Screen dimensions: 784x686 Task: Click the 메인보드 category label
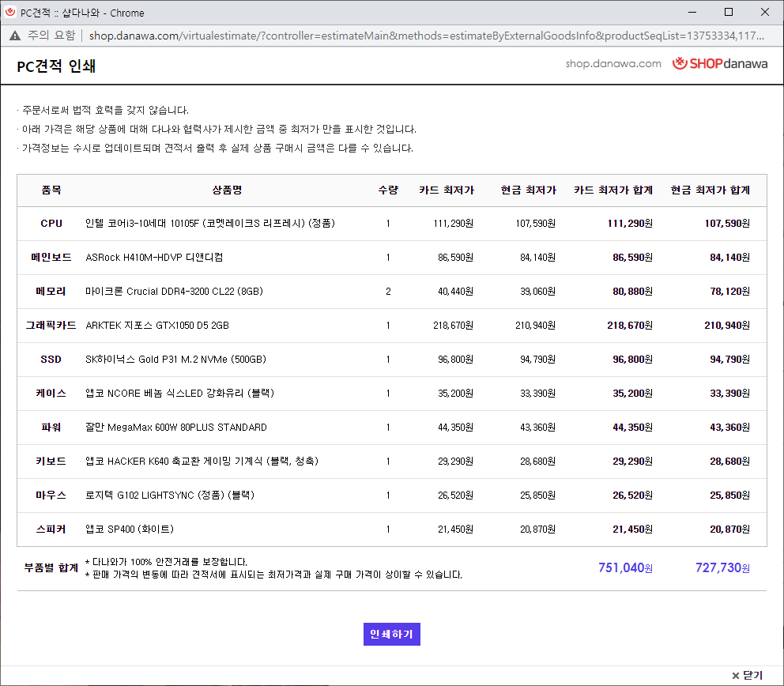coord(51,258)
